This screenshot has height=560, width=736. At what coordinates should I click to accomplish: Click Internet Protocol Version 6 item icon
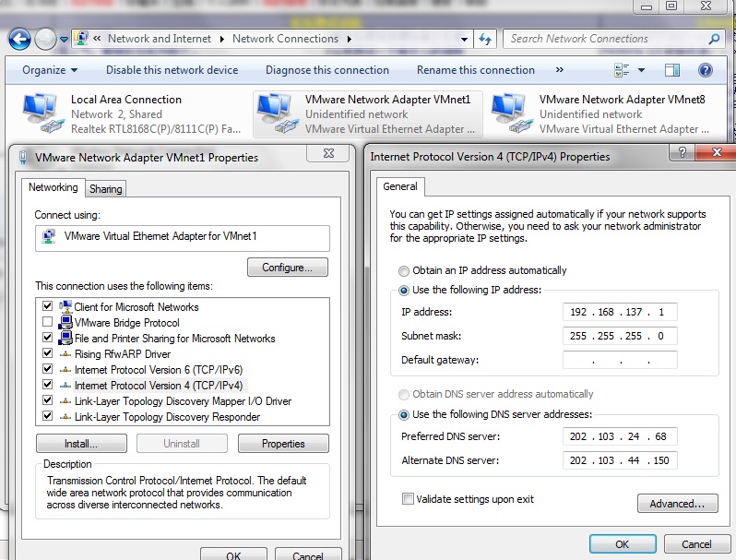tap(65, 370)
